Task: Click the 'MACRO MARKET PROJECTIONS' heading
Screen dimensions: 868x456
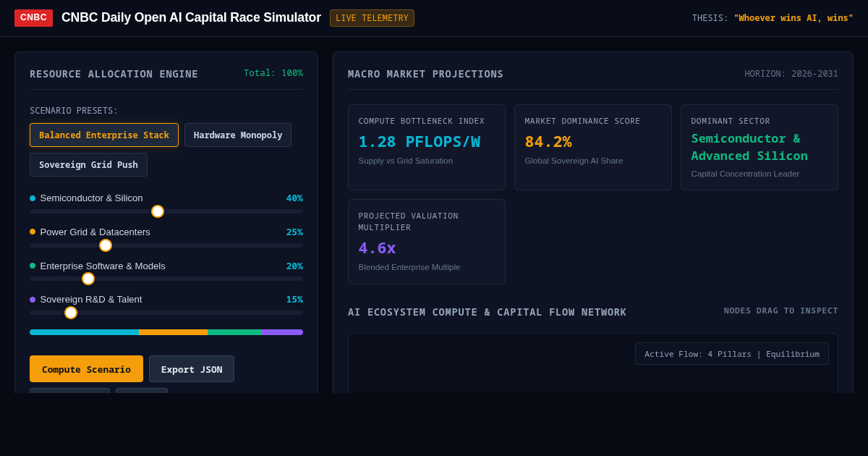Action: [425, 74]
